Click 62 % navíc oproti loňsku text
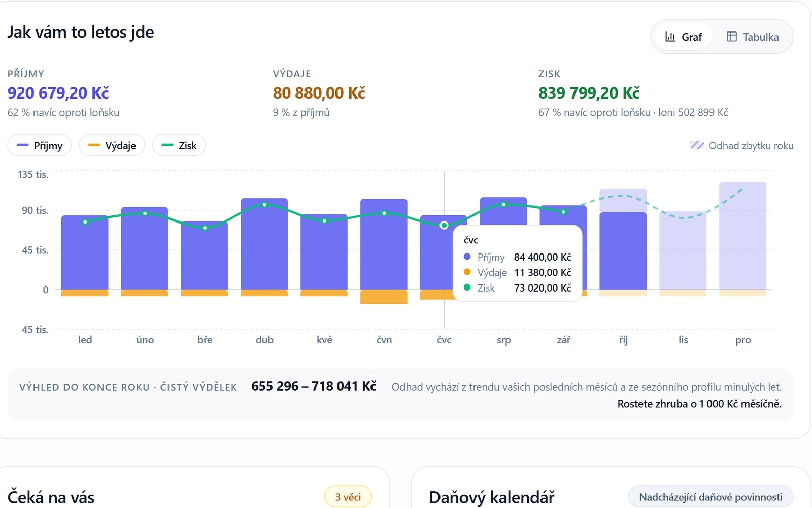Image resolution: width=812 pixels, height=508 pixels. [63, 112]
